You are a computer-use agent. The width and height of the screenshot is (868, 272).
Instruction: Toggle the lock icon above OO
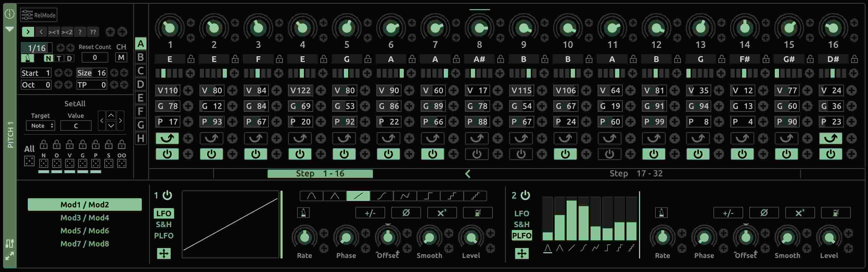click(x=122, y=145)
